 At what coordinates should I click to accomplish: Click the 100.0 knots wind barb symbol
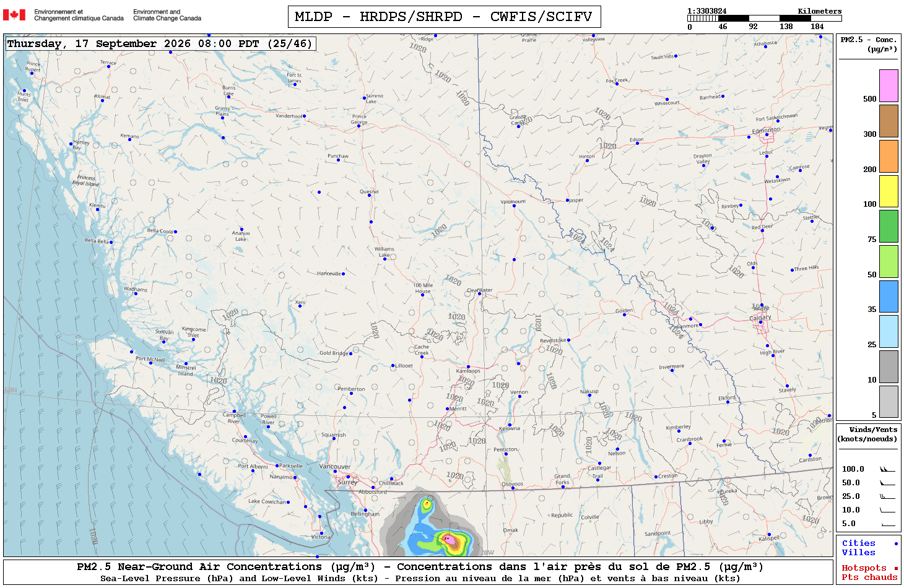tap(887, 469)
